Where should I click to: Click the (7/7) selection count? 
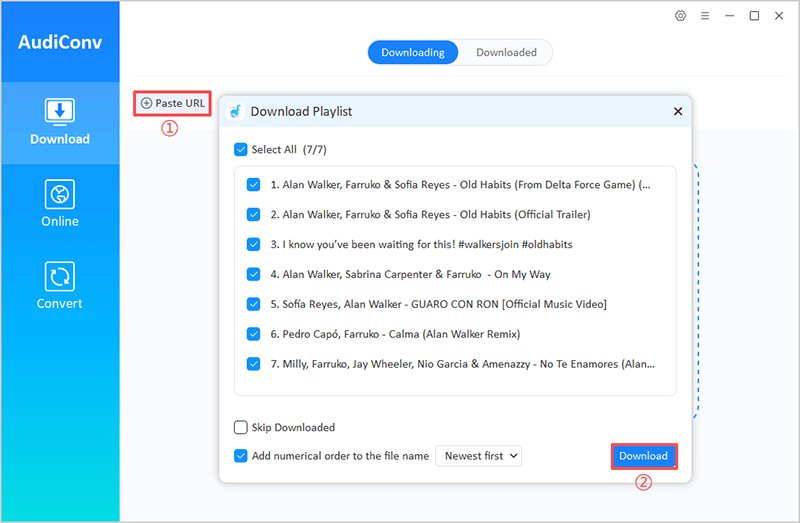pos(314,150)
